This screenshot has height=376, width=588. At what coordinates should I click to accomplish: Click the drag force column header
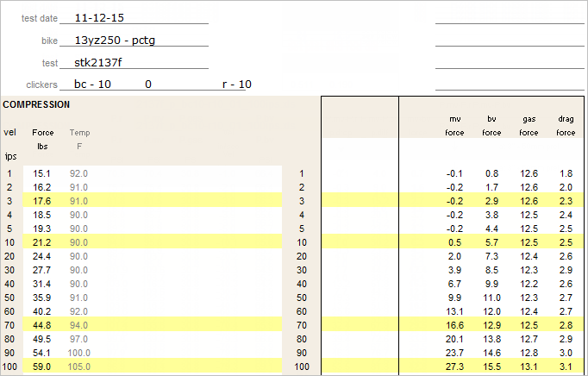[566, 126]
